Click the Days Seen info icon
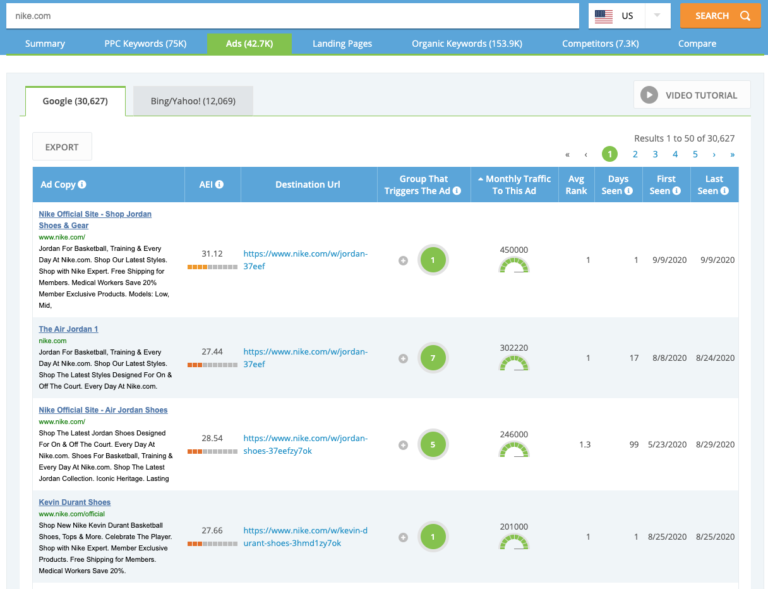 tap(628, 191)
